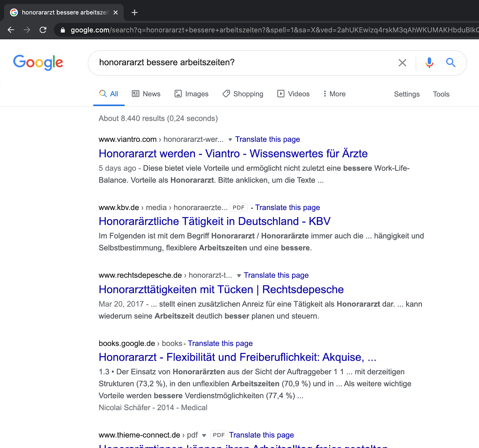Screen dimensions: 479x448
Task: Switch to the Videos tab
Action: point(293,94)
